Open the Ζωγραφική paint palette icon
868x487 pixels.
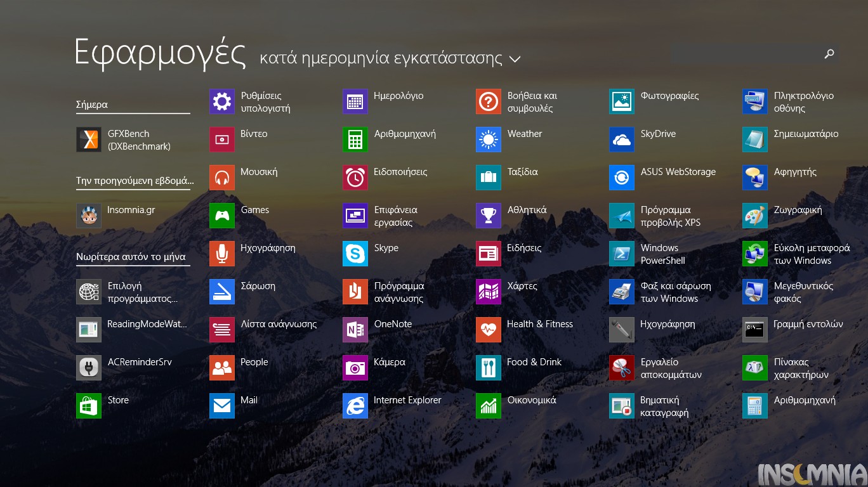[755, 216]
